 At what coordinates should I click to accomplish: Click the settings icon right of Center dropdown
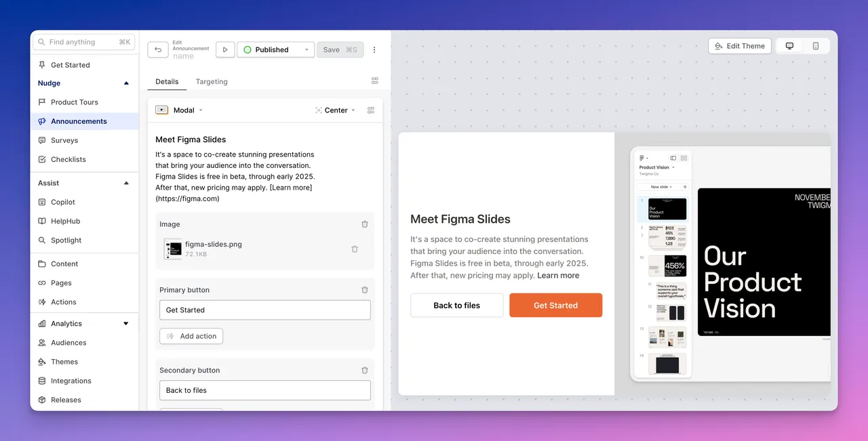[371, 110]
